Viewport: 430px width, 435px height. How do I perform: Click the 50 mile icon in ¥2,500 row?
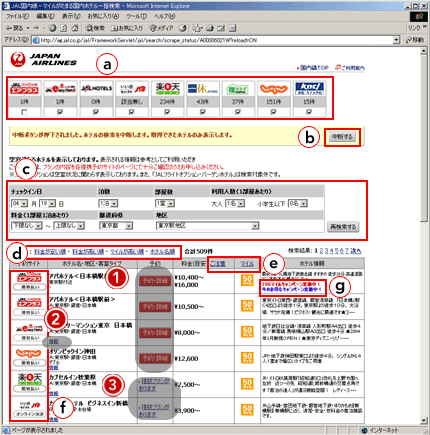click(x=247, y=384)
